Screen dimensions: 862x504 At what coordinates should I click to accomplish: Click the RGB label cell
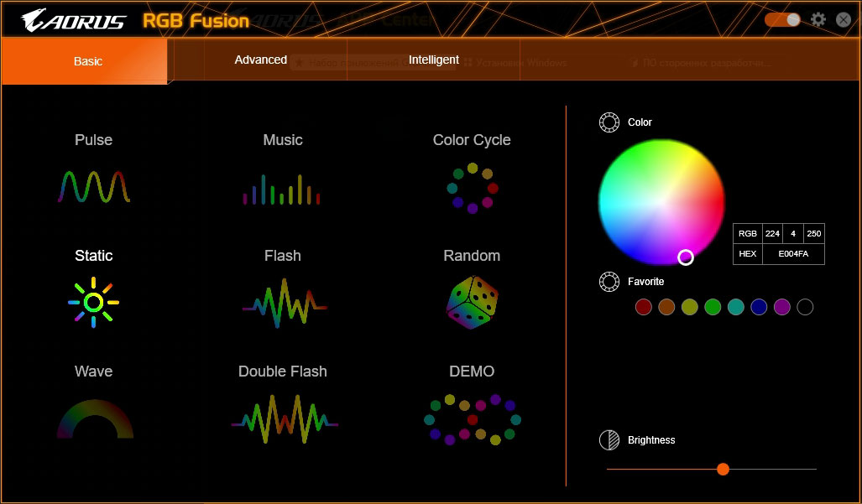pos(748,233)
